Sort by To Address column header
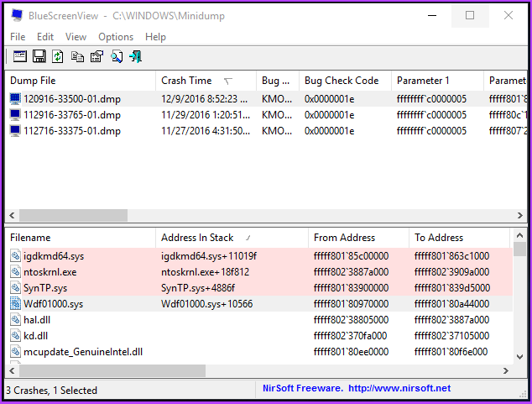The height and width of the screenshot is (404, 532). (459, 238)
